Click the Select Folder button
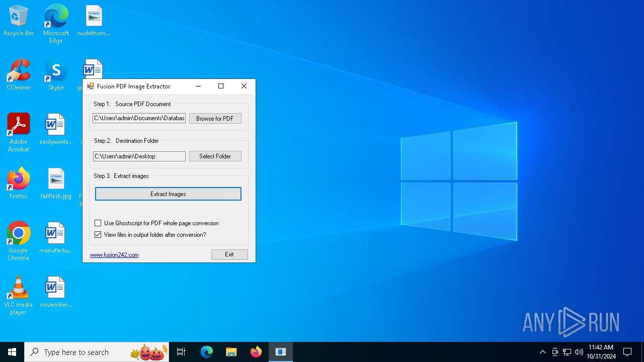This screenshot has width=644, height=362. (x=215, y=156)
